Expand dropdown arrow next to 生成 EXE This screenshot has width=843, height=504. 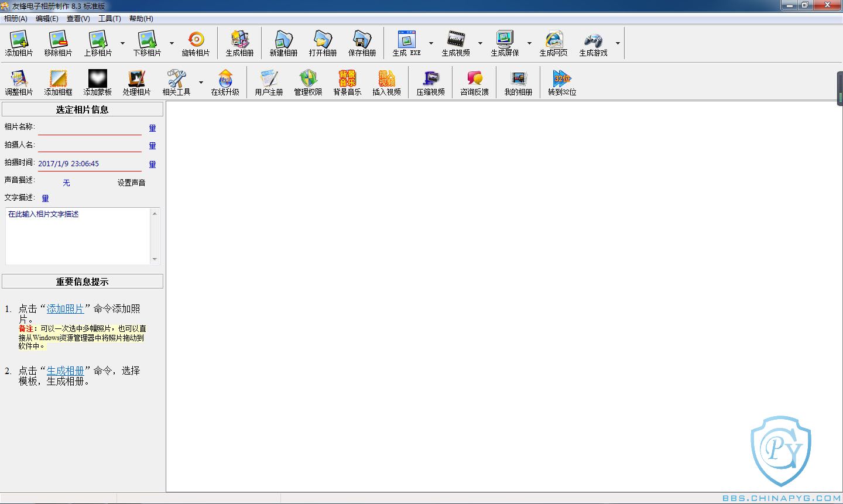[431, 43]
